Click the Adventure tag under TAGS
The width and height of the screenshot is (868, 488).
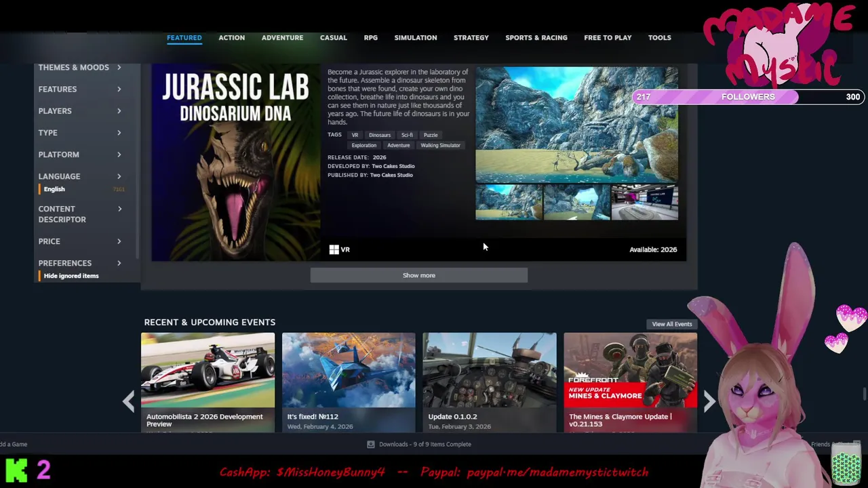click(x=398, y=145)
